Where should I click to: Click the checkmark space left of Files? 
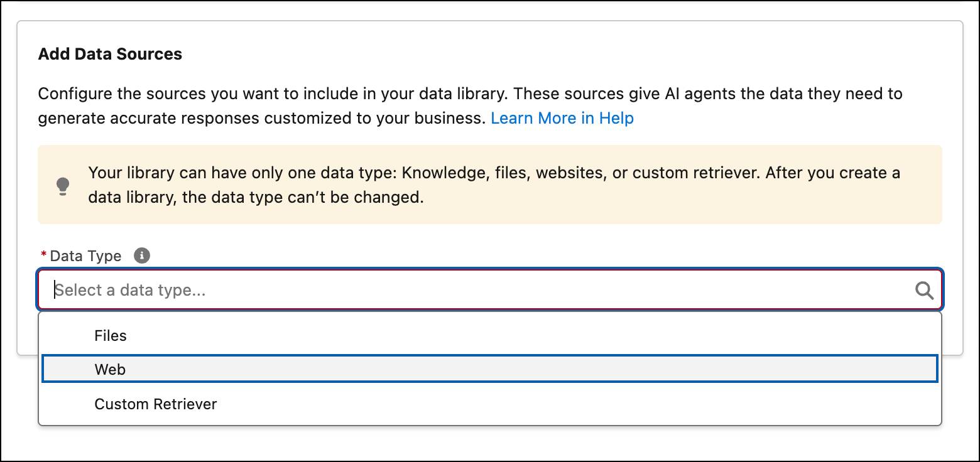point(68,336)
